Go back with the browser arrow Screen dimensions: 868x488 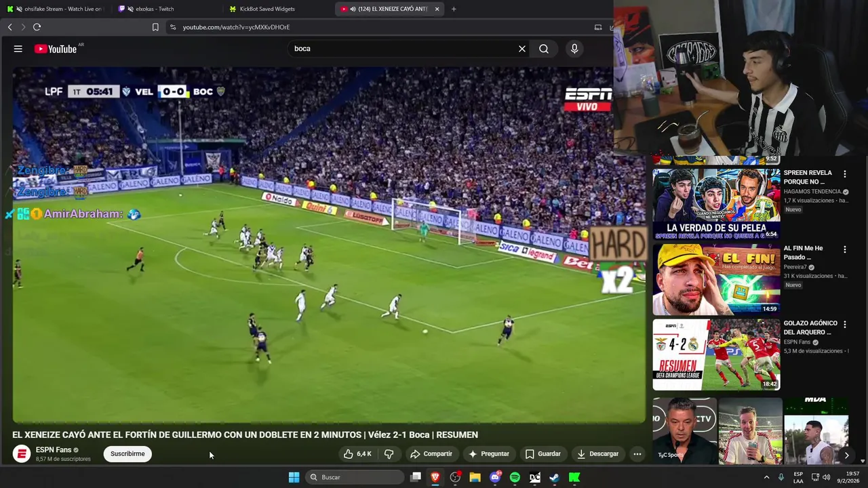(9, 27)
